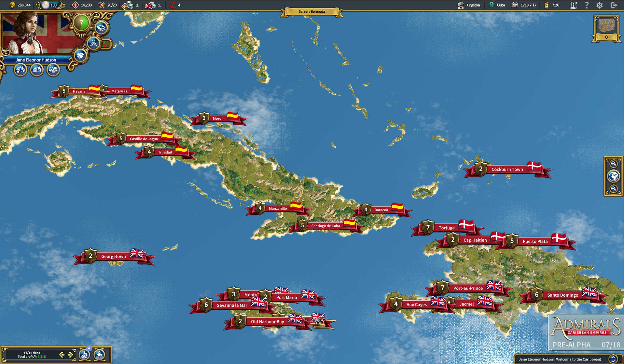Select the Santiago de Cuba banner
This screenshot has height=364, width=624.
tap(326, 226)
